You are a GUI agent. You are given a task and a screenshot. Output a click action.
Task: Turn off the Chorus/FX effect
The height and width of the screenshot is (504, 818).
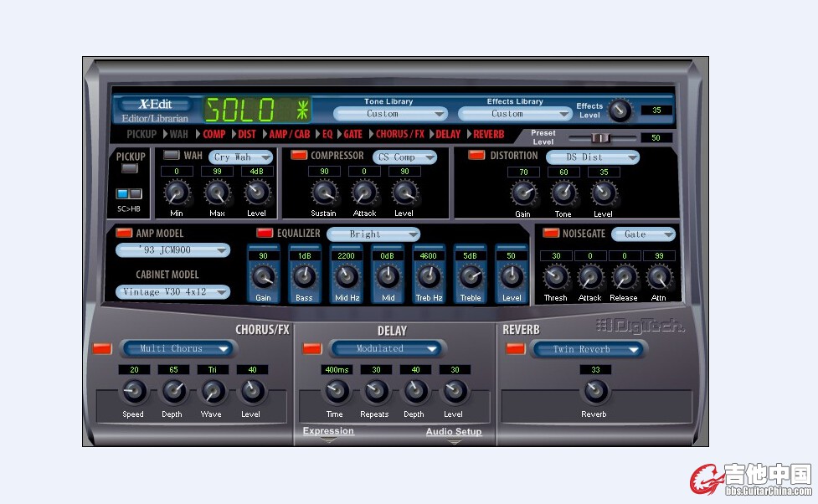tap(102, 348)
